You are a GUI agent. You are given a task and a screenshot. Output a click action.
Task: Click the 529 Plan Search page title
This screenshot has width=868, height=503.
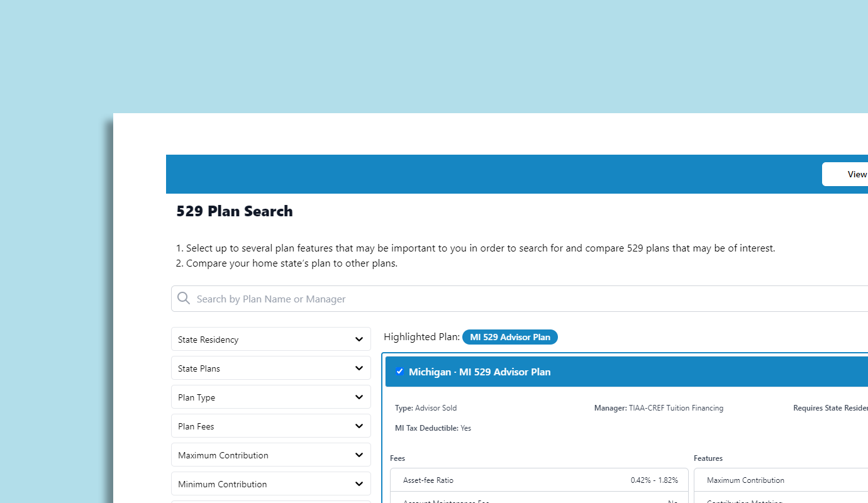click(x=235, y=211)
